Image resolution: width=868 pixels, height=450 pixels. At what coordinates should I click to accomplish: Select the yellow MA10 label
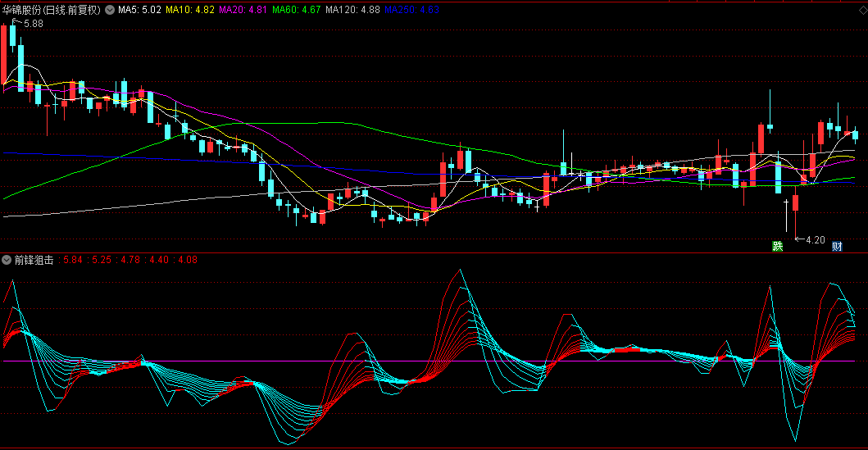coord(190,10)
